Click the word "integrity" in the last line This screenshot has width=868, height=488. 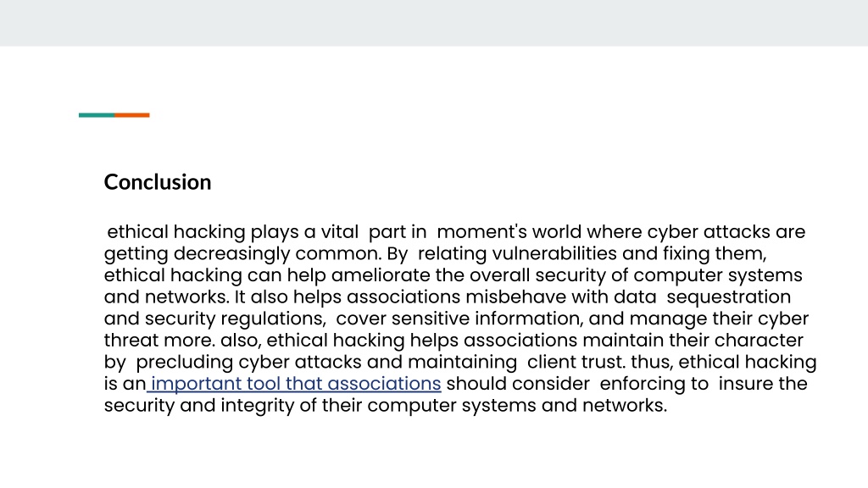coord(258,405)
